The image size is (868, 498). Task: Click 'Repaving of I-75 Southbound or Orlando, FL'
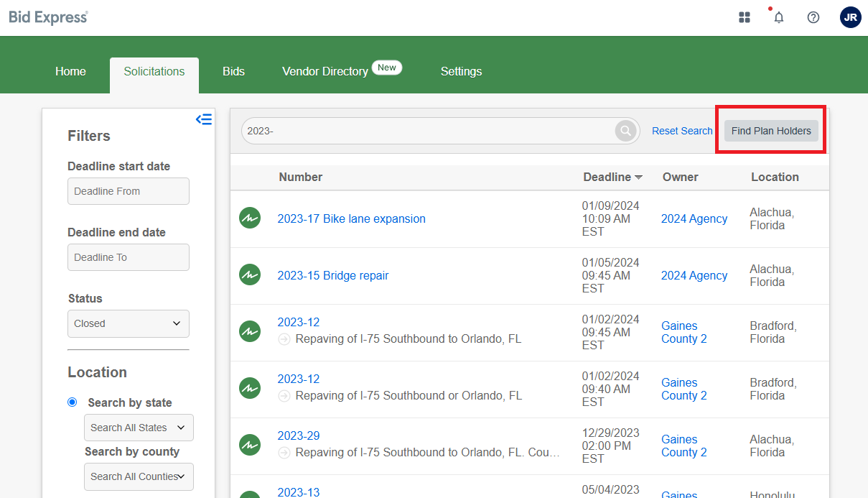tap(409, 395)
